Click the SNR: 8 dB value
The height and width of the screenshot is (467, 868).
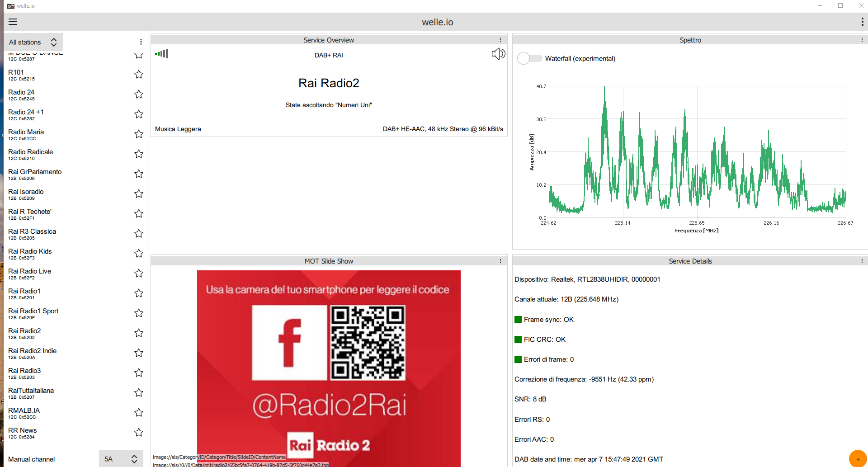(x=530, y=399)
